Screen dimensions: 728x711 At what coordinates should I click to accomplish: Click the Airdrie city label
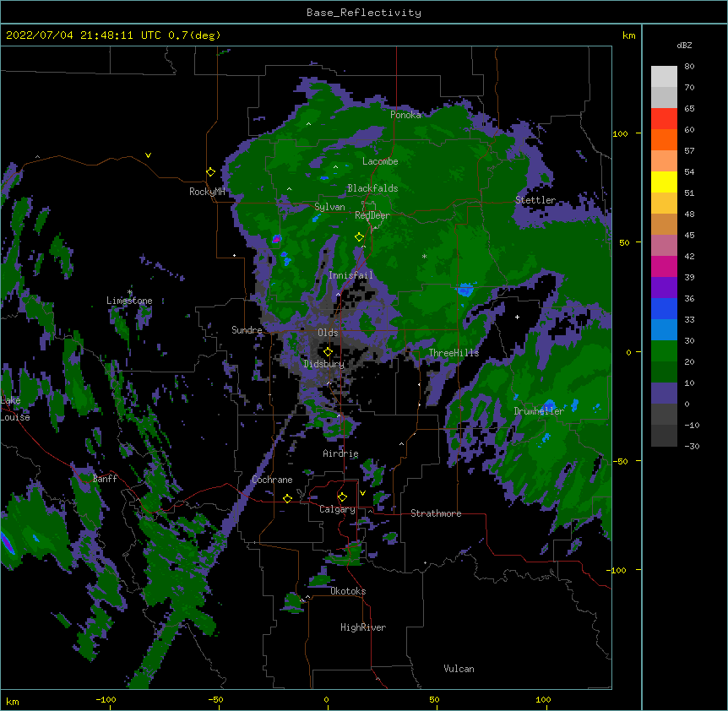point(341,453)
